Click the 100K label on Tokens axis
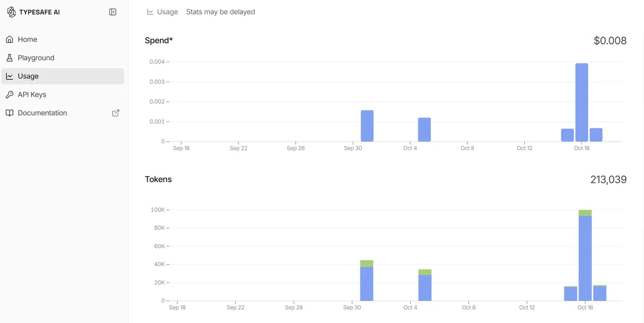 (x=158, y=210)
